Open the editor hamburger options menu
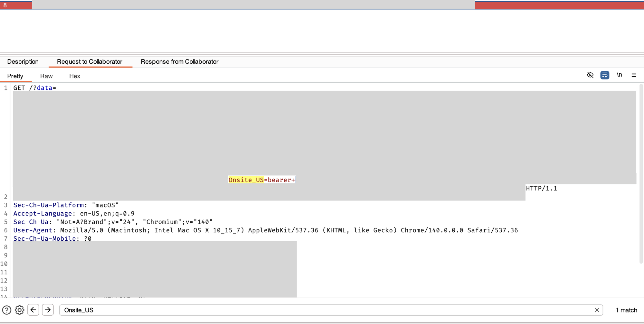644x324 pixels. [634, 75]
